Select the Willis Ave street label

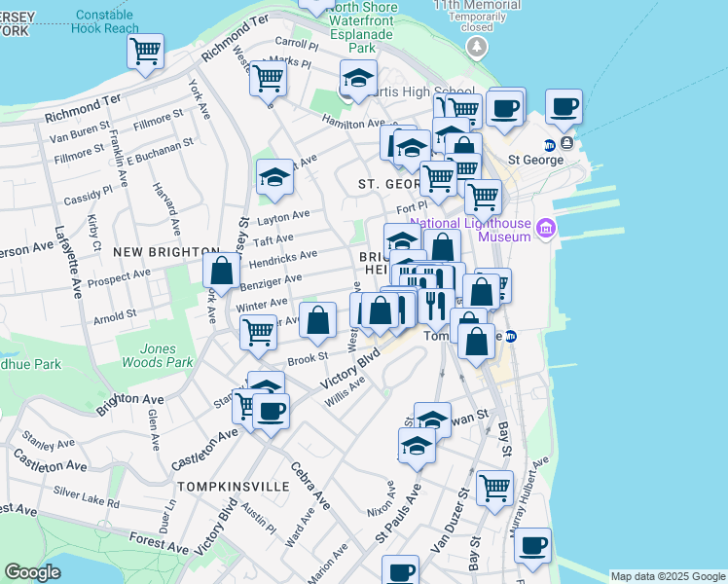345,392
